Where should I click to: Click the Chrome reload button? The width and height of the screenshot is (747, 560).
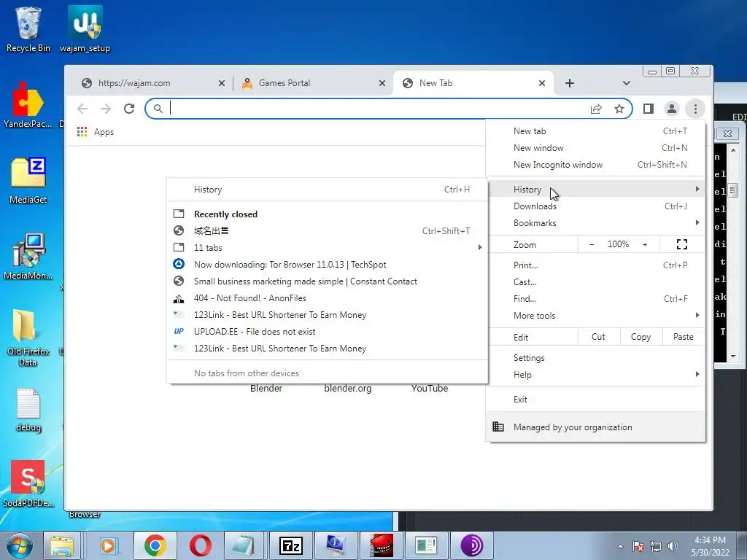tap(129, 109)
